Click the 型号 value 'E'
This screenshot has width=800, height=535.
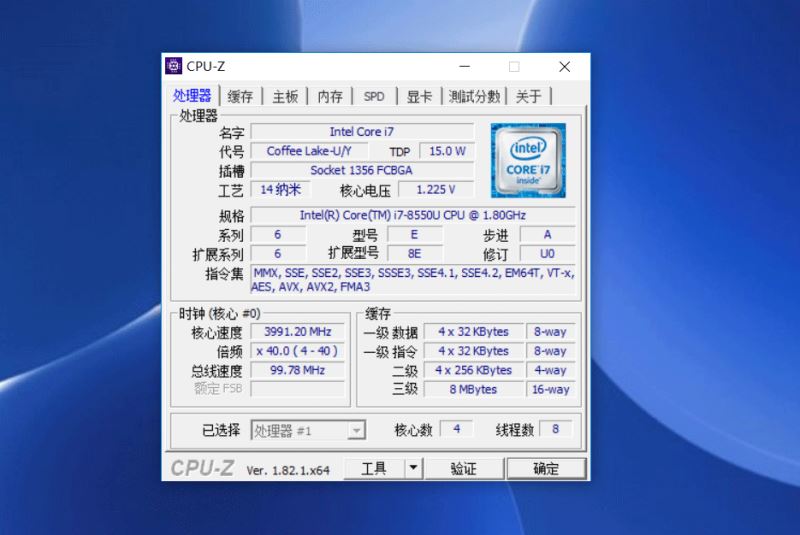pyautogui.click(x=415, y=235)
